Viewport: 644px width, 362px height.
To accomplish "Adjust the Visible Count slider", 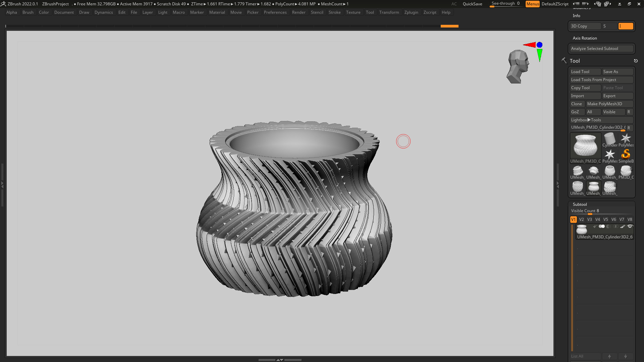I will coord(602,211).
